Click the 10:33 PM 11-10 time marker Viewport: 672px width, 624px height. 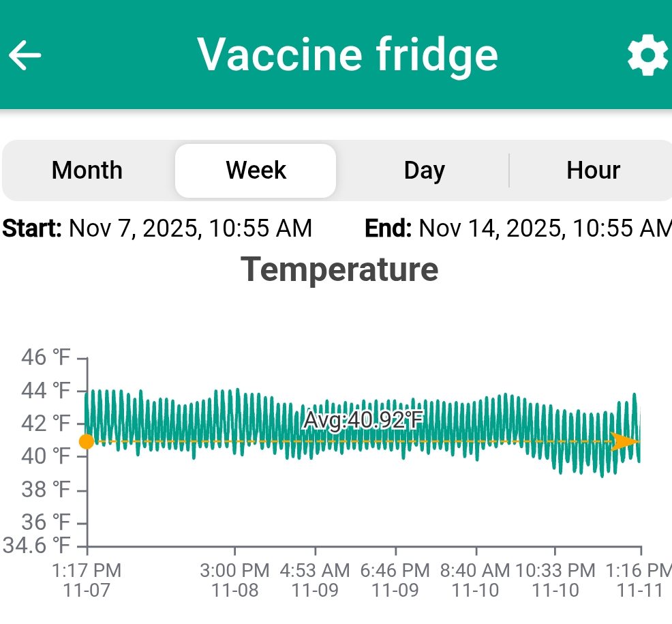click(x=555, y=580)
